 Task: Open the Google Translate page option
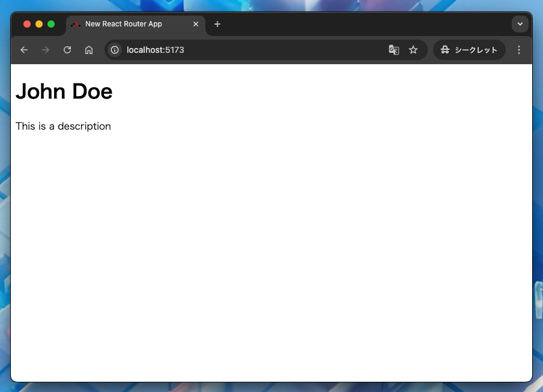click(394, 50)
